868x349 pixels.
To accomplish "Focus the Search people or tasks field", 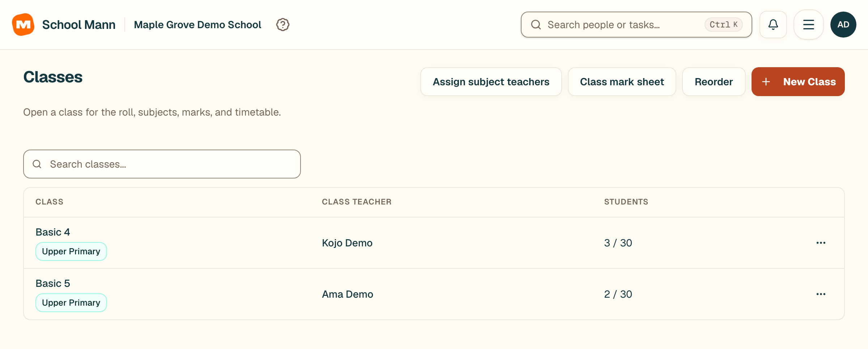I will coord(636,25).
